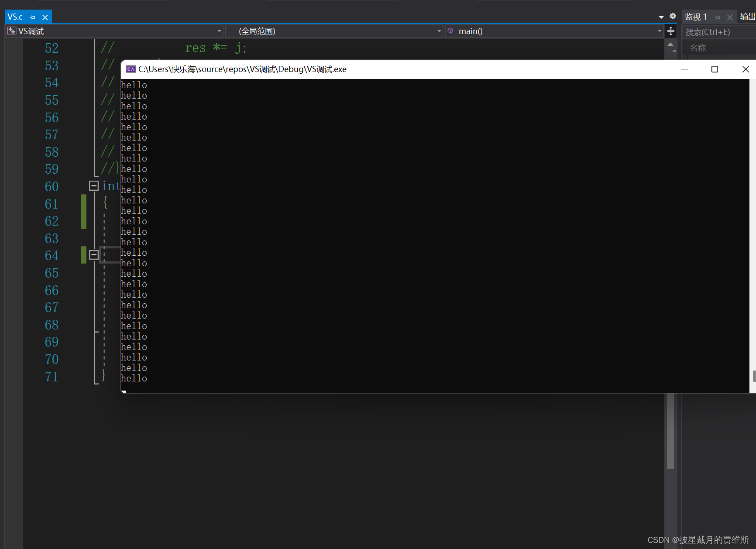The height and width of the screenshot is (549, 756).
Task: Switch to the 监视 1 watch tab
Action: click(696, 17)
